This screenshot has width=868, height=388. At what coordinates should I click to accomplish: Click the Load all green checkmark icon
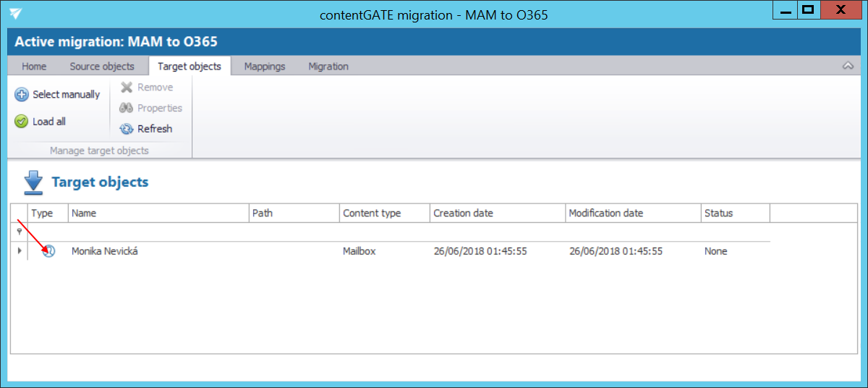point(22,122)
